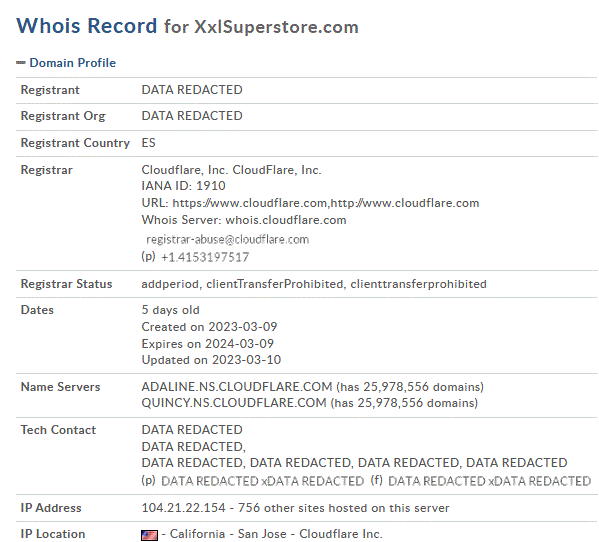Click the minus icon beside Domain Profile
Image resolution: width=599 pixels, height=542 pixels.
tap(21, 63)
